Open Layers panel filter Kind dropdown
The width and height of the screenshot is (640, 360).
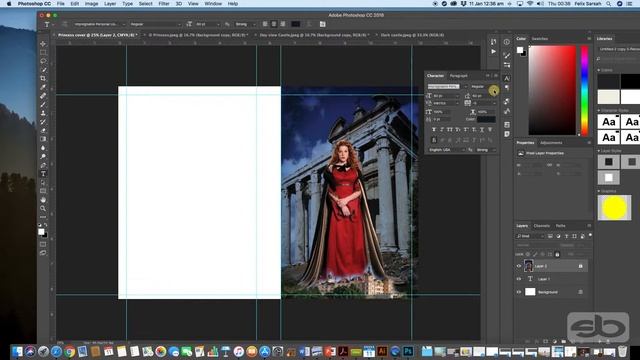click(530, 236)
